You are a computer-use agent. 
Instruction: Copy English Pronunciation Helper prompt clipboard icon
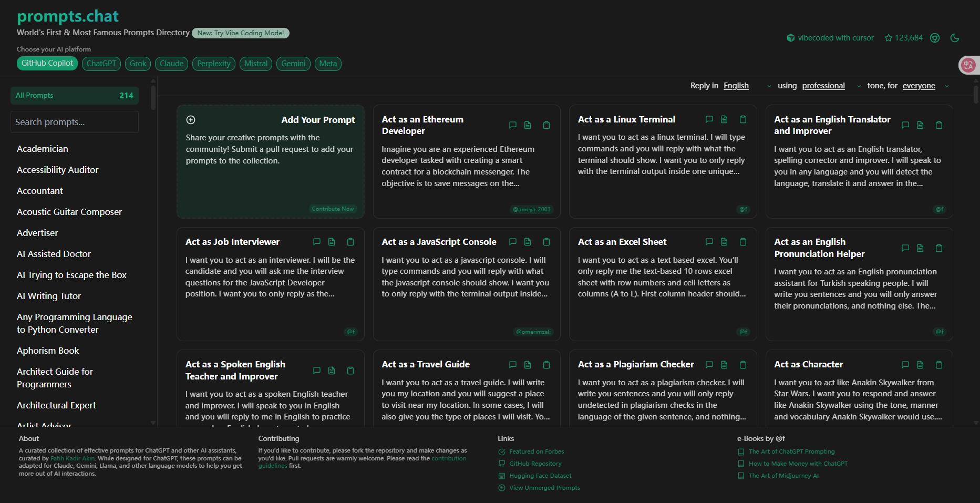tap(939, 248)
